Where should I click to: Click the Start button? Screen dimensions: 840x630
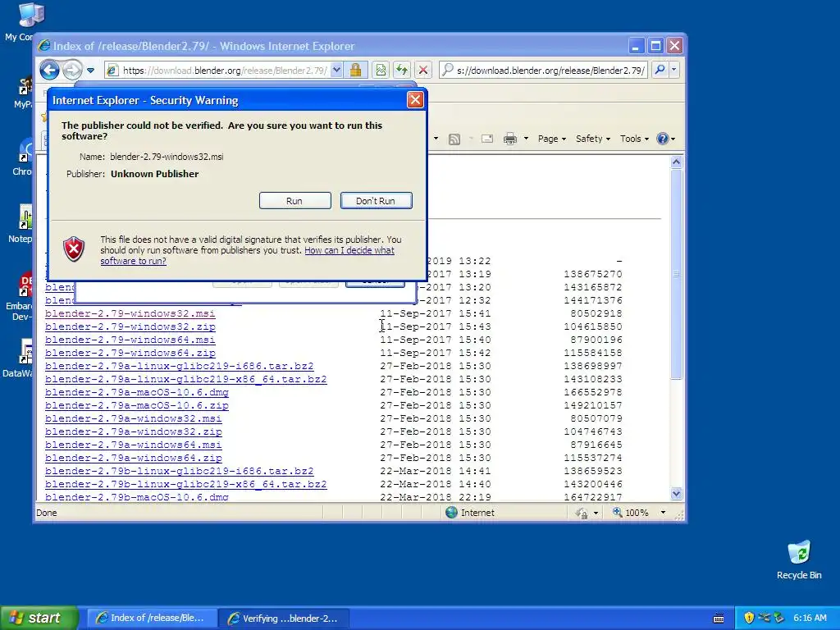39,618
